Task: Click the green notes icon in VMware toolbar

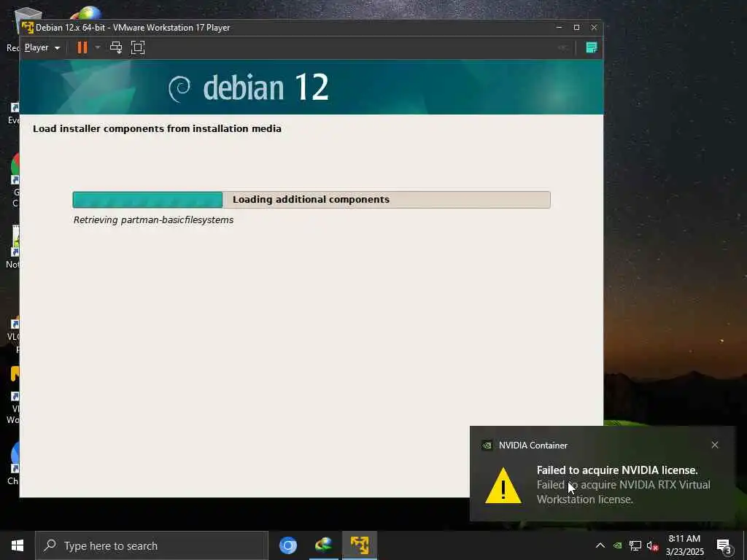Action: pyautogui.click(x=591, y=47)
